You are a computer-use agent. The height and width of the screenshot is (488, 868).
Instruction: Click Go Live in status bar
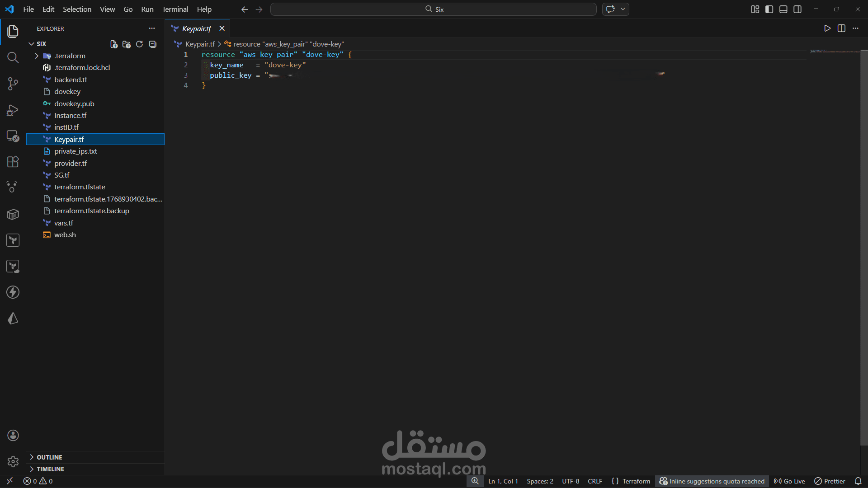coord(789,481)
